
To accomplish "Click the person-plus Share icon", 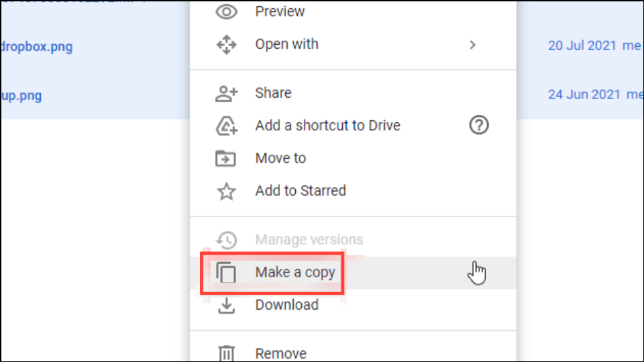I will [226, 93].
